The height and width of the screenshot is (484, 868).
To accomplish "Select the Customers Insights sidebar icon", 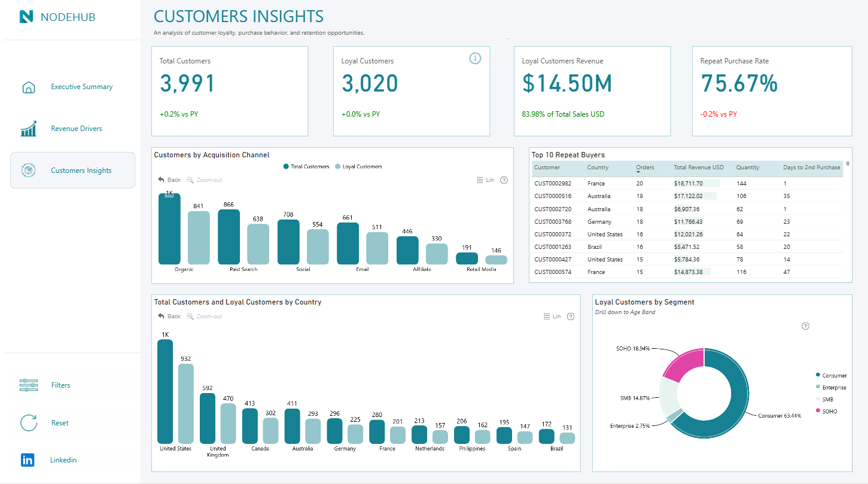I will point(28,171).
